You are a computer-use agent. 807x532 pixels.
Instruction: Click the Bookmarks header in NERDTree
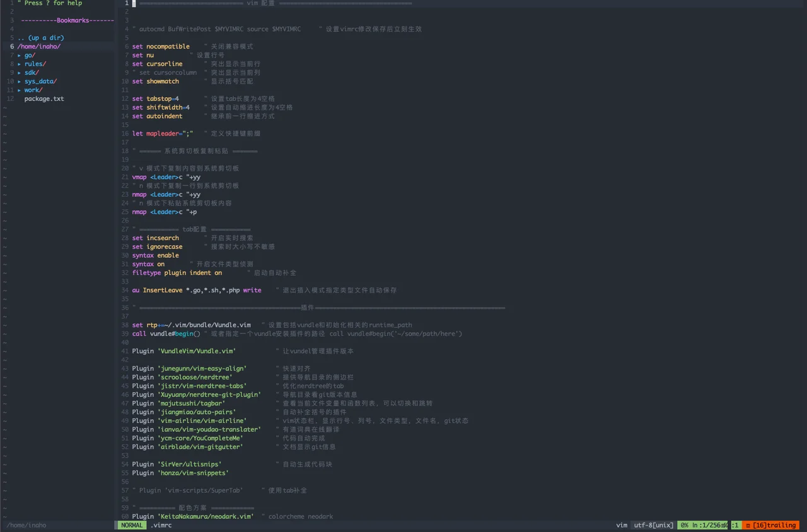[x=67, y=20]
